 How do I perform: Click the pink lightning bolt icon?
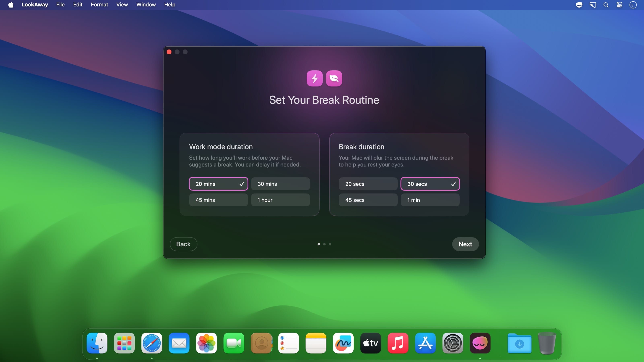pyautogui.click(x=315, y=78)
